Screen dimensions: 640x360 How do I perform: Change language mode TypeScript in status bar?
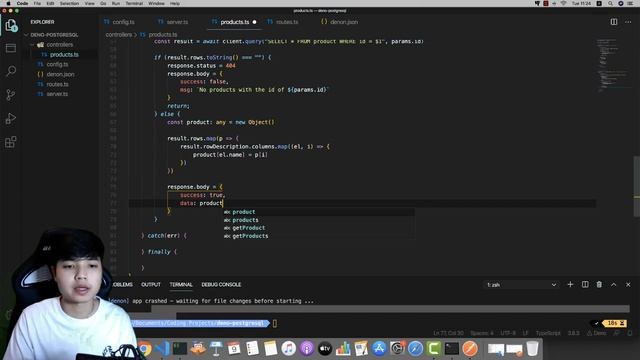pos(548,333)
